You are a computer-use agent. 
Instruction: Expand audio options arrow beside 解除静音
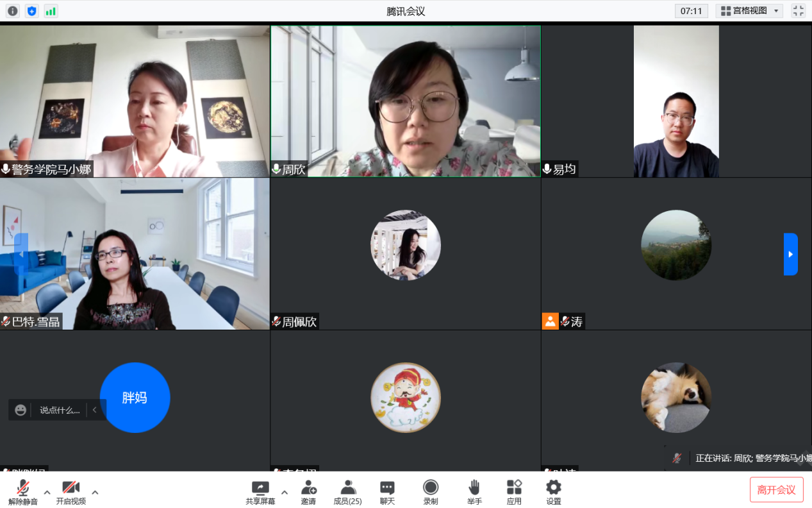pyautogui.click(x=47, y=493)
